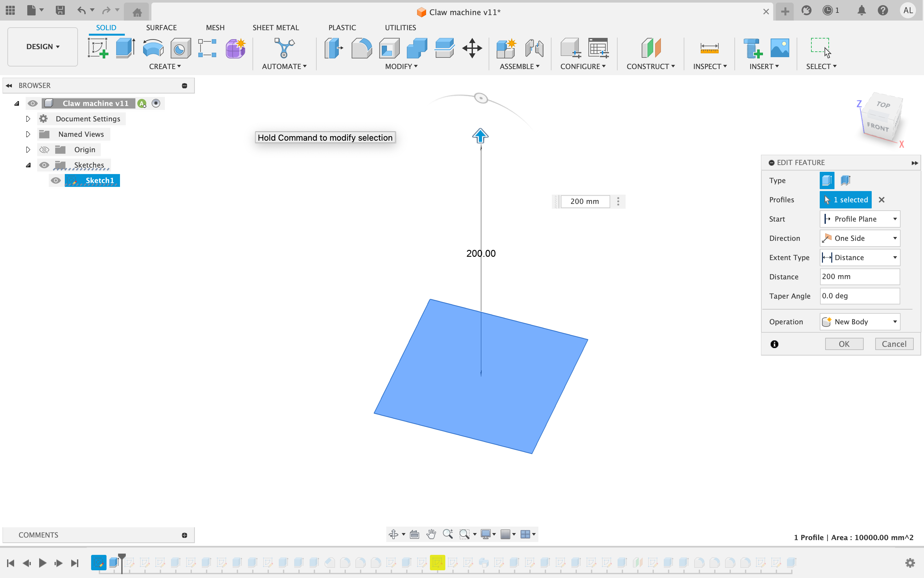
Task: Open the CONSTRUCT menu
Action: (x=651, y=66)
